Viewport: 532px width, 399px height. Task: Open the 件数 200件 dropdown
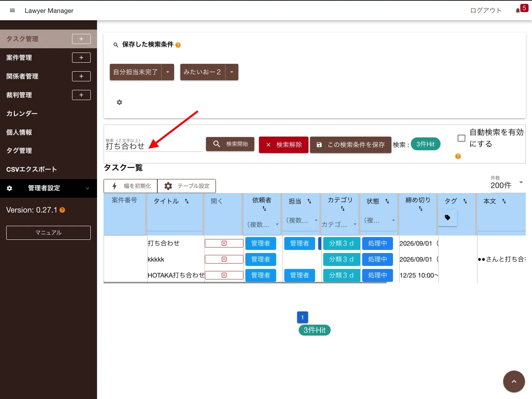507,183
